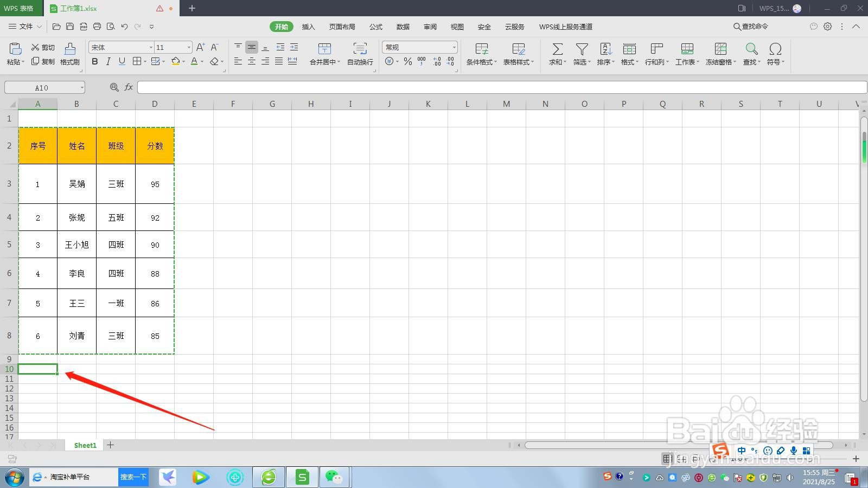Click the Find 查找 magnifier icon

click(751, 49)
